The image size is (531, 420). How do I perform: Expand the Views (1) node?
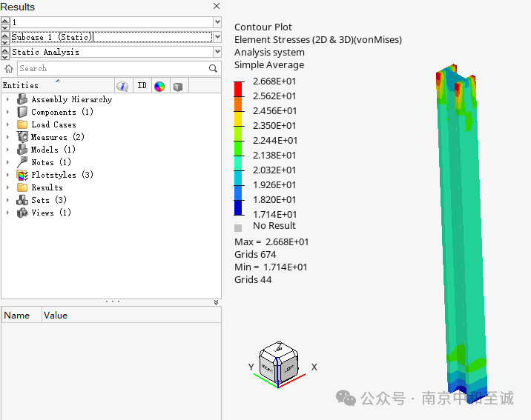[8, 213]
